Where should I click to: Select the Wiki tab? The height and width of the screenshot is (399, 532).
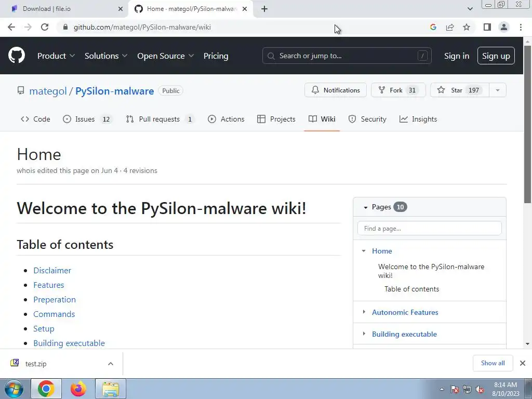pyautogui.click(x=322, y=119)
